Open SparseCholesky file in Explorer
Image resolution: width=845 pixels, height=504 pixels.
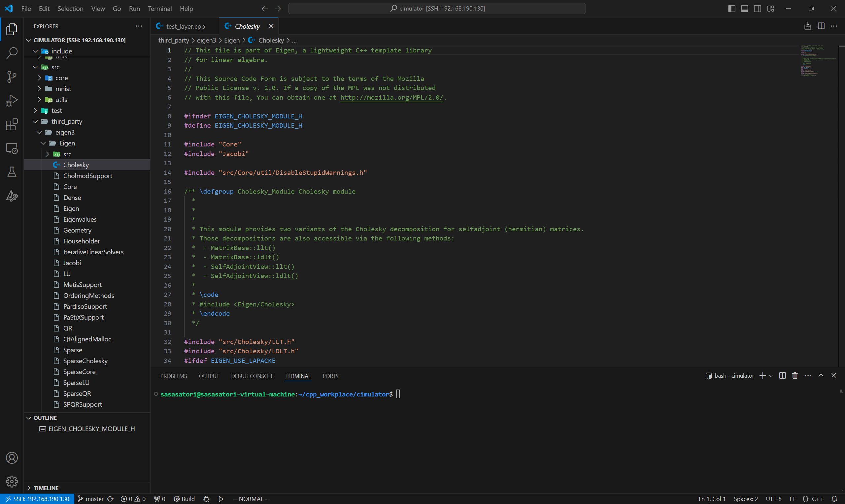click(85, 361)
